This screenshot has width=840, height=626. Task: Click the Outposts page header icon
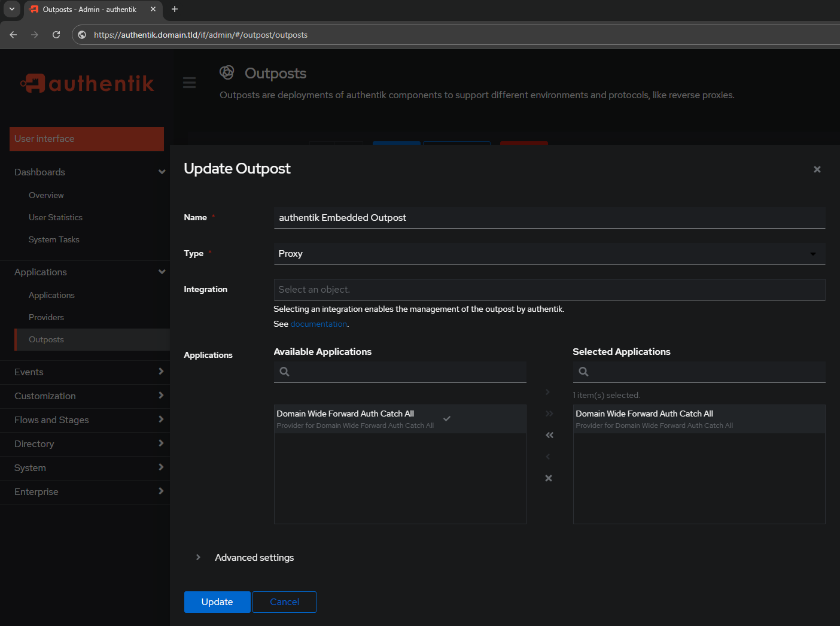coord(227,72)
